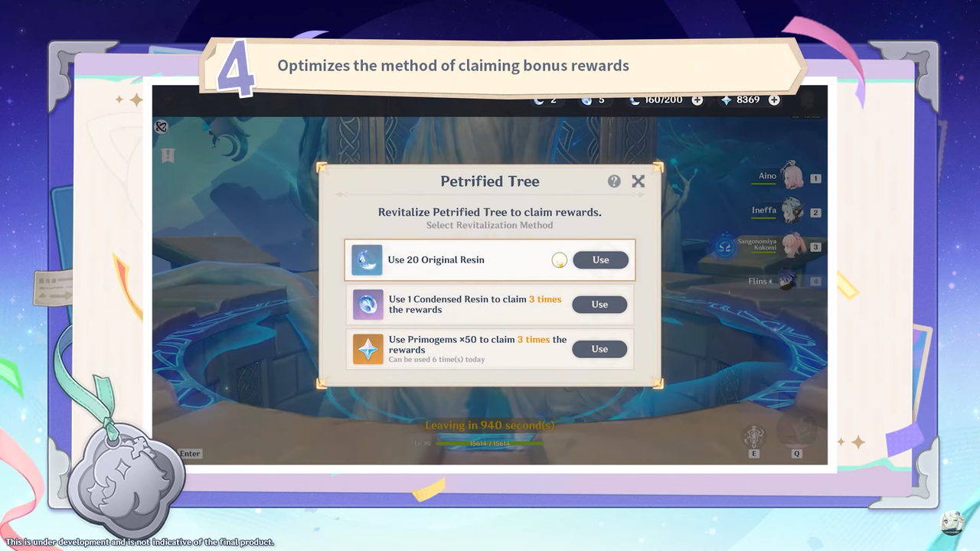This screenshot has height=551, width=980.
Task: Switch to Aino's party portrait
Action: [x=791, y=176]
